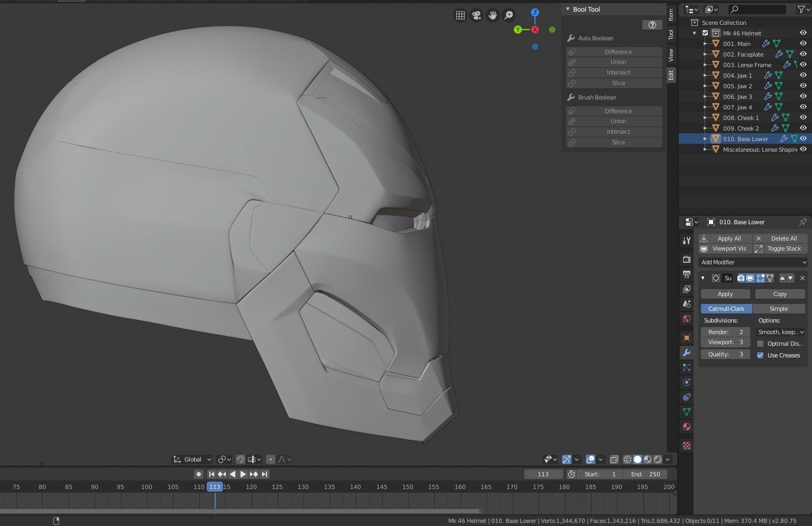Remove the subdivision modifier with X
The height and width of the screenshot is (526, 812).
tap(802, 278)
